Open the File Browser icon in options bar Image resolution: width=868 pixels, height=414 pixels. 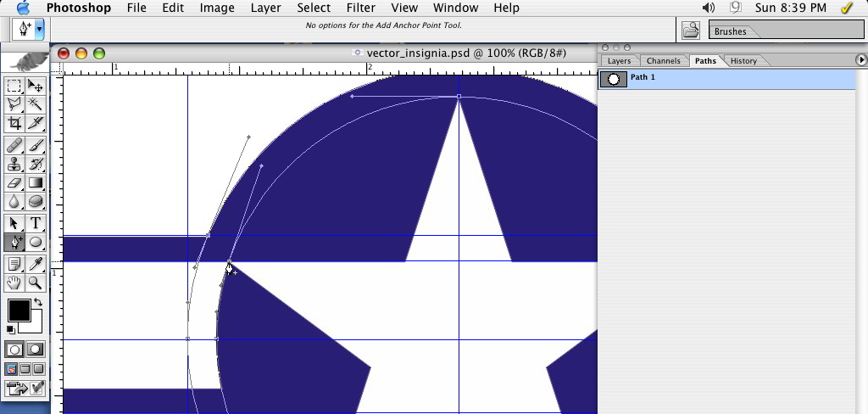pos(690,30)
